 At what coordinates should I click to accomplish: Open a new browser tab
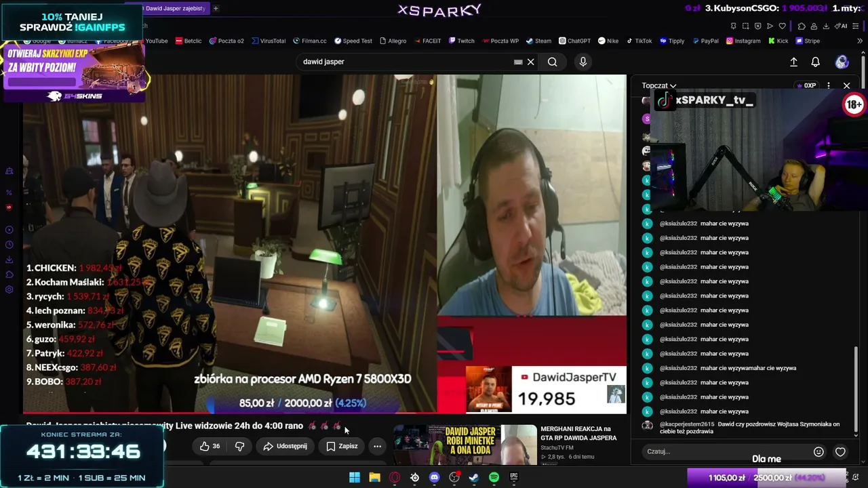[x=216, y=8]
